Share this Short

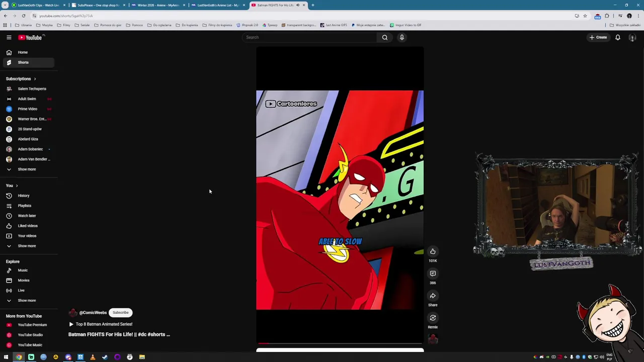tap(433, 296)
